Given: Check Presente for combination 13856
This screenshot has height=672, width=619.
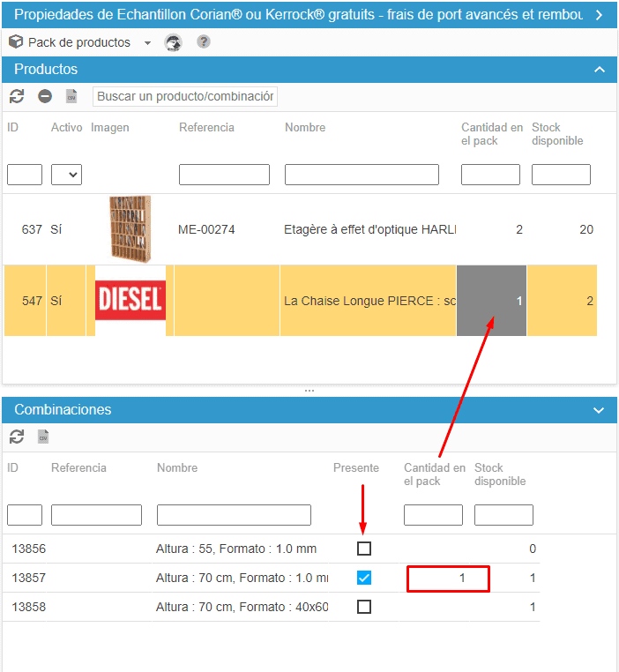Looking at the screenshot, I should pyautogui.click(x=364, y=549).
